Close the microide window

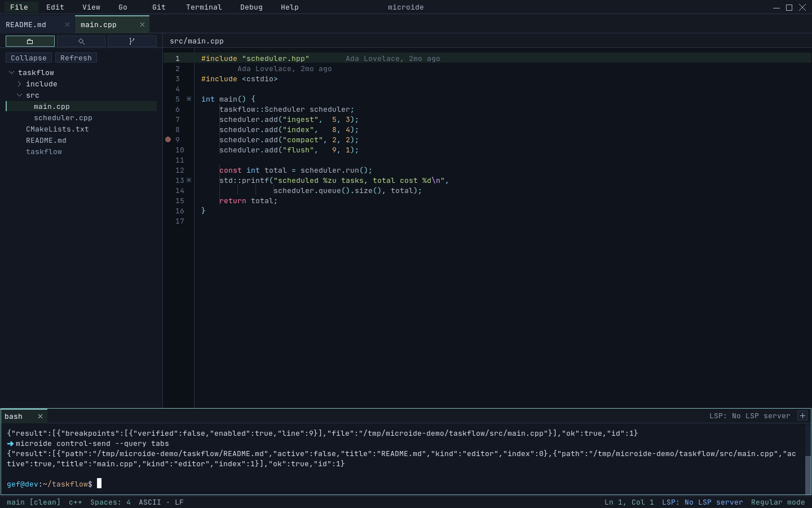[x=802, y=7]
